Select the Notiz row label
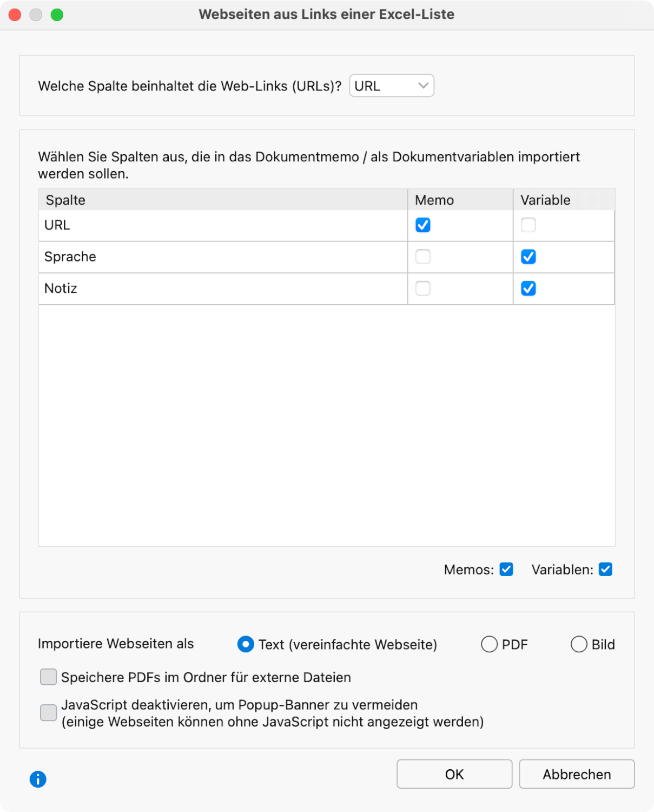Image resolution: width=654 pixels, height=812 pixels. (x=61, y=289)
